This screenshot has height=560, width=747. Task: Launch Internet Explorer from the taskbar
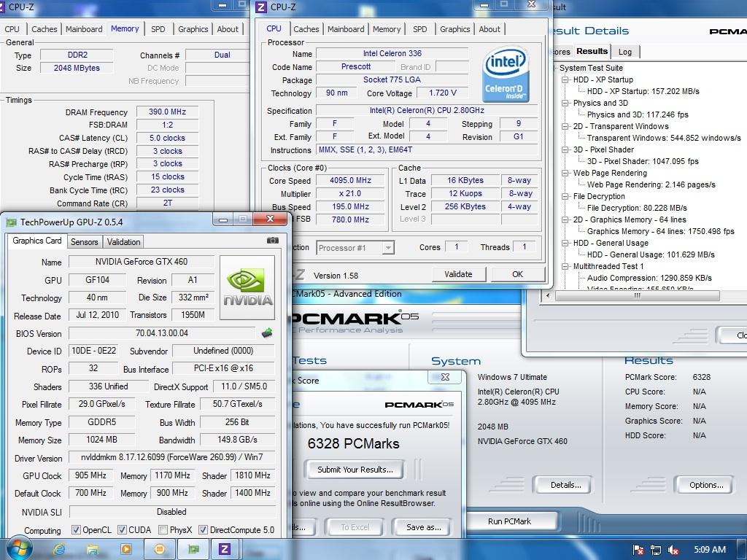pos(59,550)
